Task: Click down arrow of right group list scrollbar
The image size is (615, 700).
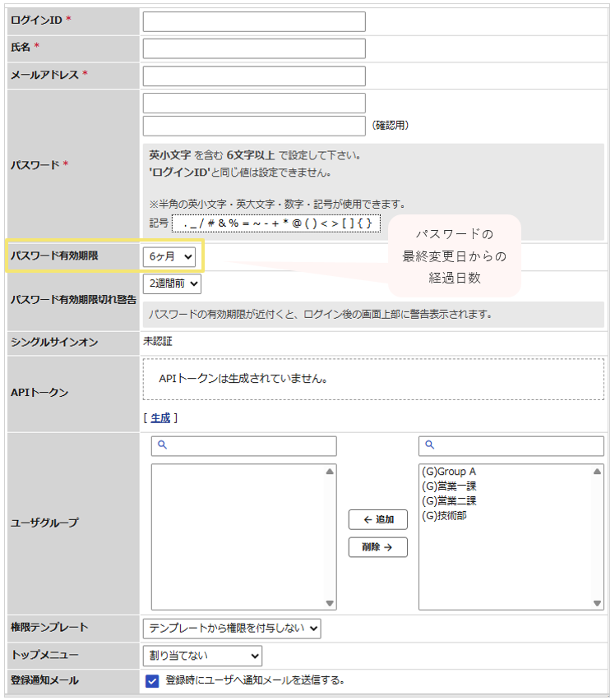Action: point(597,603)
